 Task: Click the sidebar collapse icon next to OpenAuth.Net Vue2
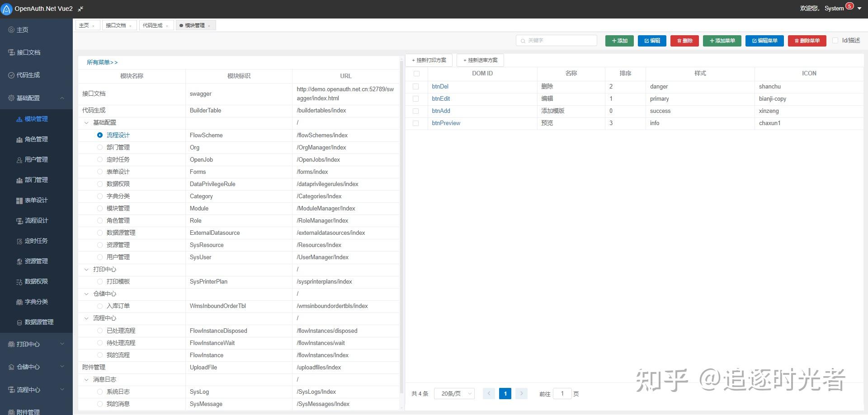(x=80, y=9)
